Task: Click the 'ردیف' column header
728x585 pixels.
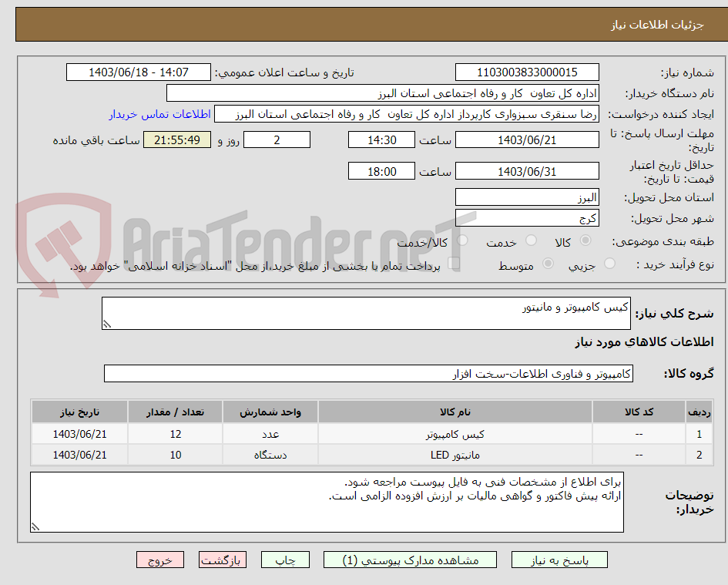Action: tap(699, 412)
